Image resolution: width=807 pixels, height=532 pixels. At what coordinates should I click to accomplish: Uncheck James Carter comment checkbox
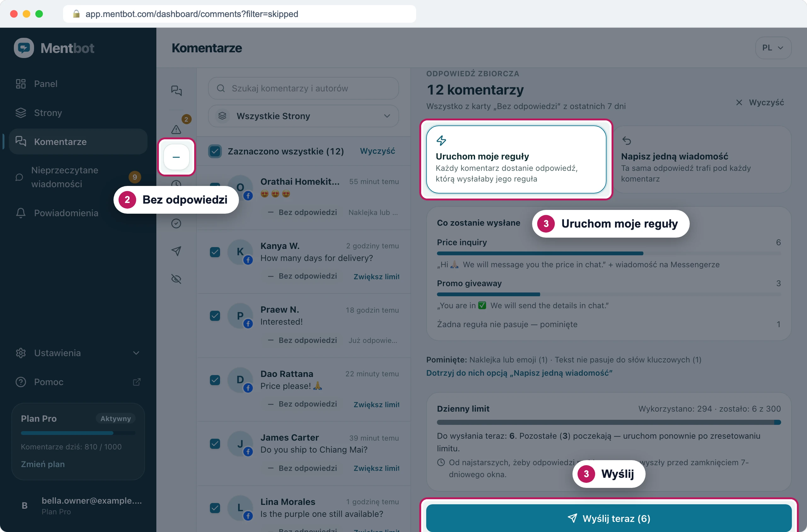tap(215, 443)
